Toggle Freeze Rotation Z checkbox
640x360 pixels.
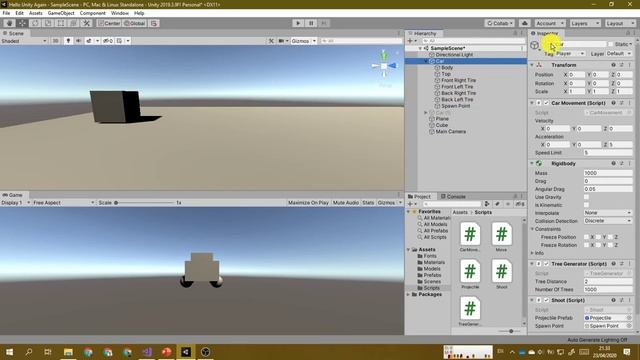point(610,245)
